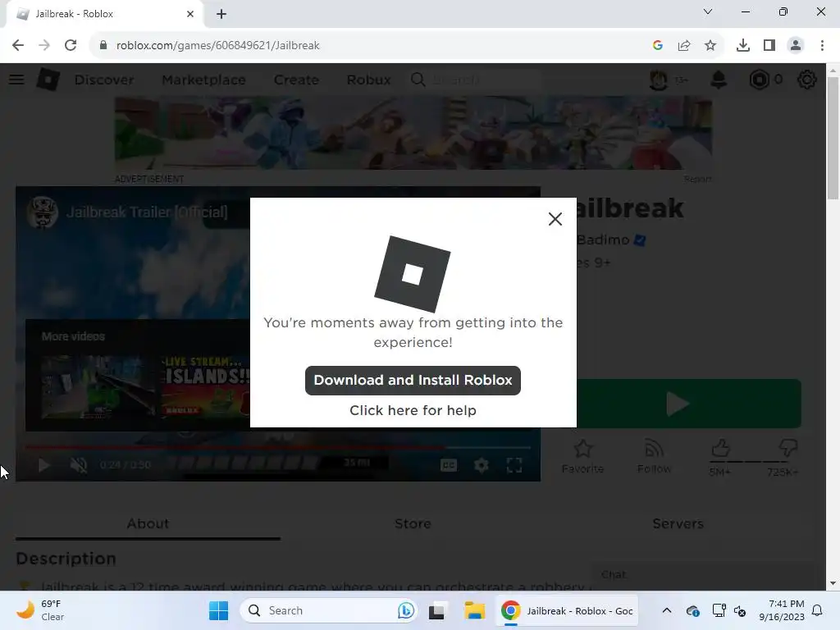Open the Roblox hamburger menu
Image resolution: width=840 pixels, height=630 pixels.
pyautogui.click(x=16, y=80)
